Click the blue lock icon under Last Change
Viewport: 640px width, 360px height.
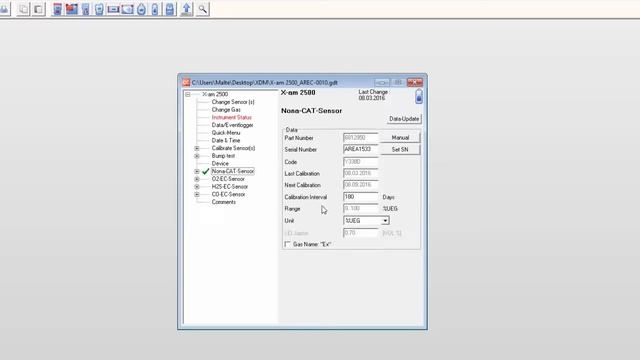tap(419, 97)
